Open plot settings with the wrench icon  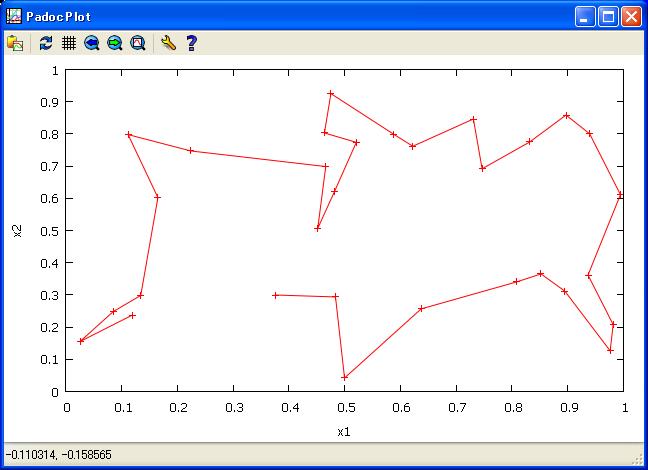point(168,43)
